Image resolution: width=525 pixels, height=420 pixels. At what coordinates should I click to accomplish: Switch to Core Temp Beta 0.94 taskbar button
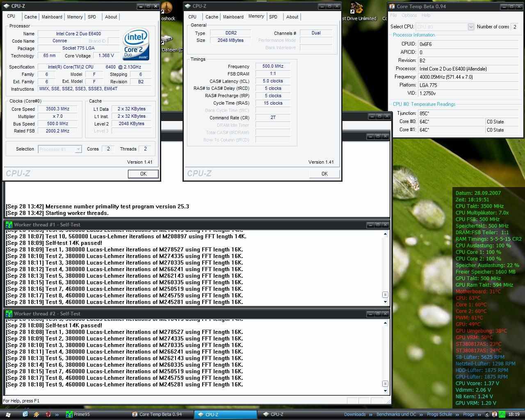[x=161, y=414]
